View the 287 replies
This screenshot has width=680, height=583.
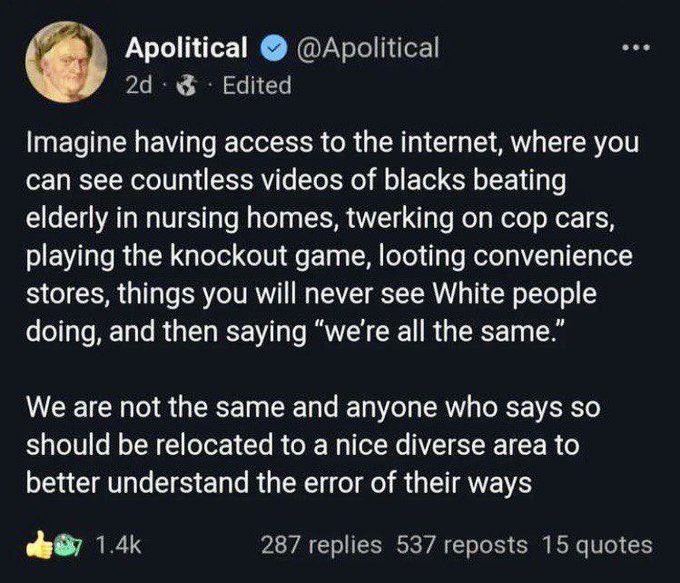pyautogui.click(x=321, y=545)
